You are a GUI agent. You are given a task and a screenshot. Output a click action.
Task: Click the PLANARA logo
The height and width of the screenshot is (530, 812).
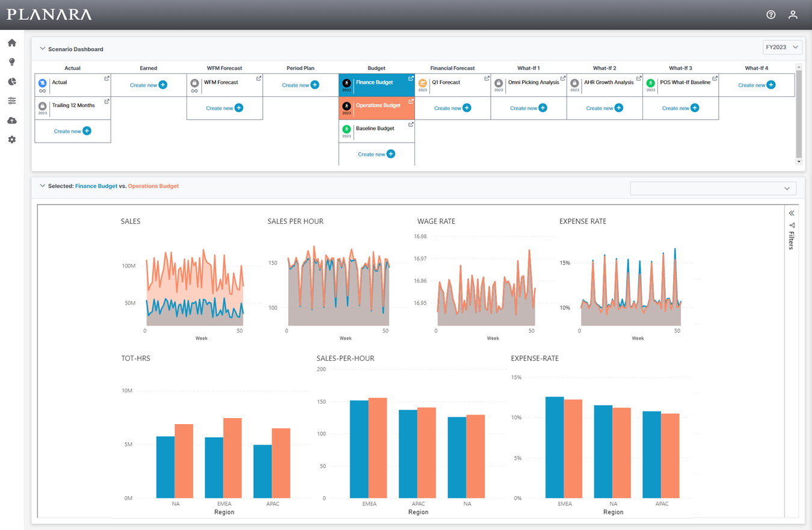(x=49, y=14)
